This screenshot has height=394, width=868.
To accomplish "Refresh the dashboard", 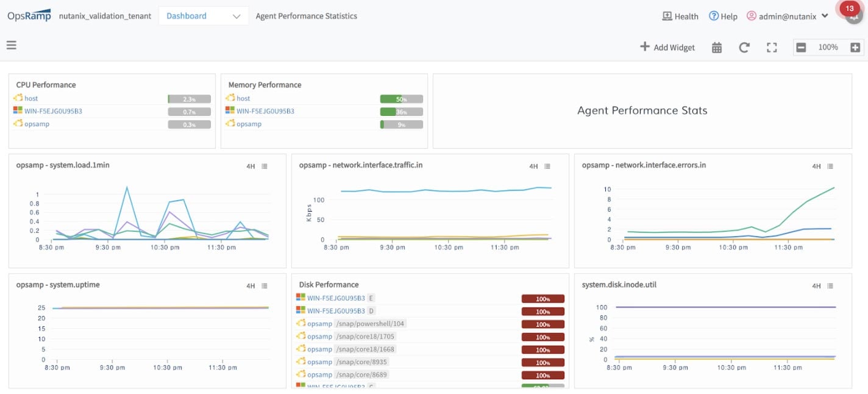I will click(x=744, y=47).
